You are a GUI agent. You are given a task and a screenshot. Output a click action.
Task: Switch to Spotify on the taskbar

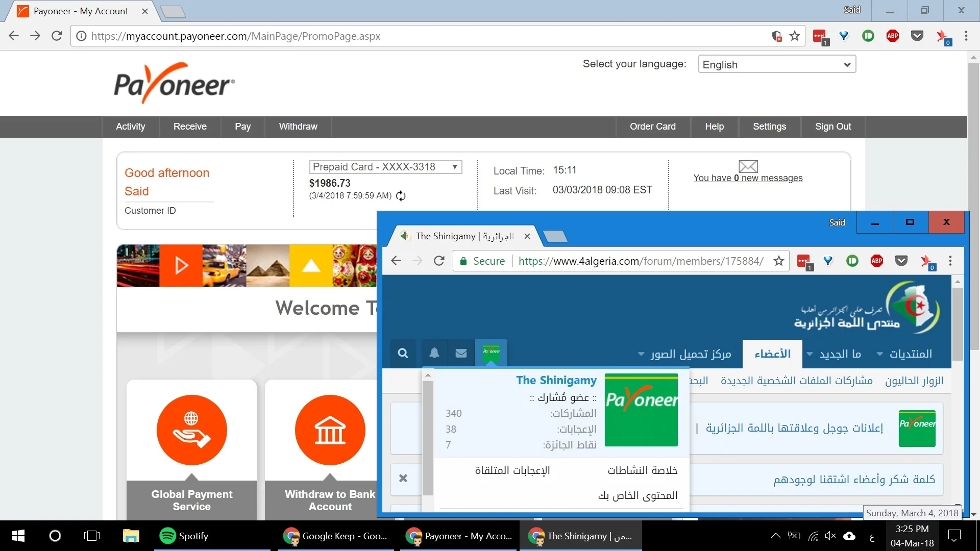[x=212, y=536]
